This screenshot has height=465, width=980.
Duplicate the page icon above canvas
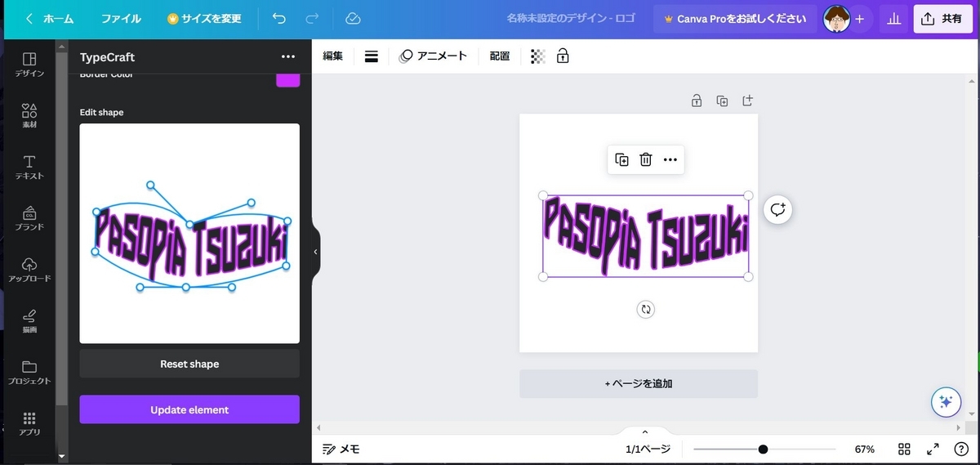pos(722,101)
